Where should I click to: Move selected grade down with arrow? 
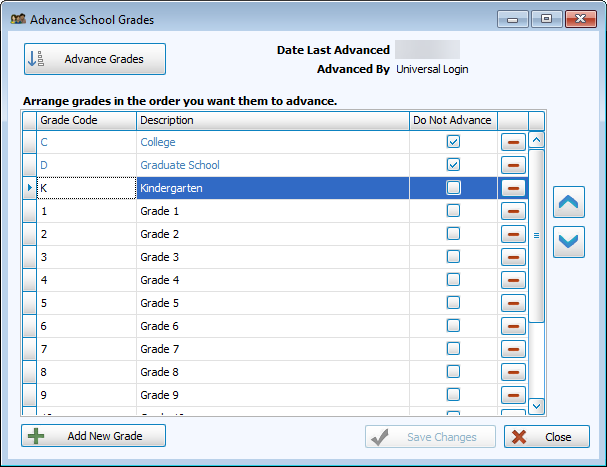(568, 242)
